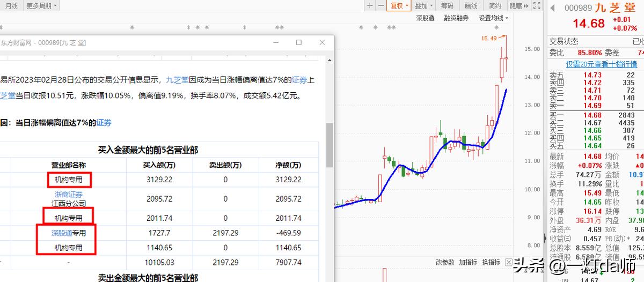Image resolution: width=644 pixels, height=282 pixels.
Task: Open the 复权 dropdown
Action: pos(399,6)
